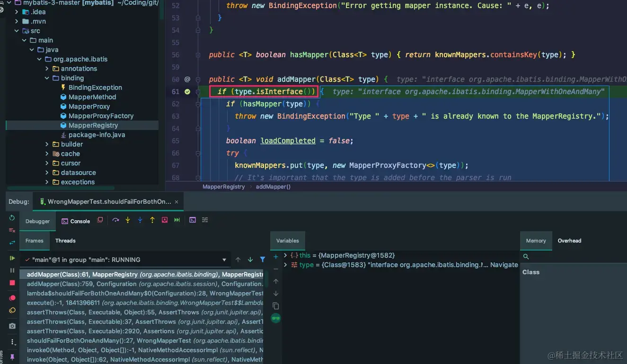Open View Breakpoints from the debug sidebar

12,298
